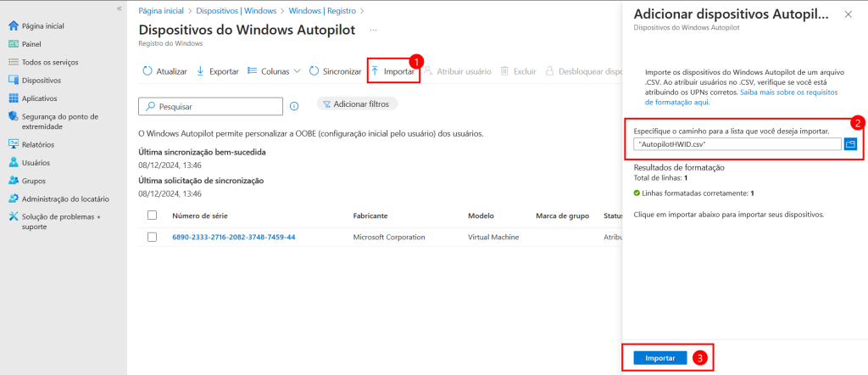Open device 6890-2333-2716-2082-3748-7459-44 link
The image size is (868, 375).
[x=234, y=237]
